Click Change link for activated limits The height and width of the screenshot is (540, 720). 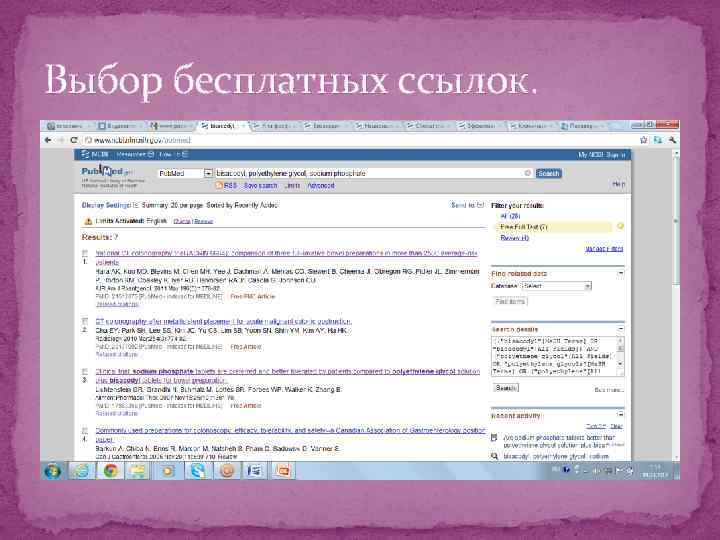pyautogui.click(x=182, y=221)
